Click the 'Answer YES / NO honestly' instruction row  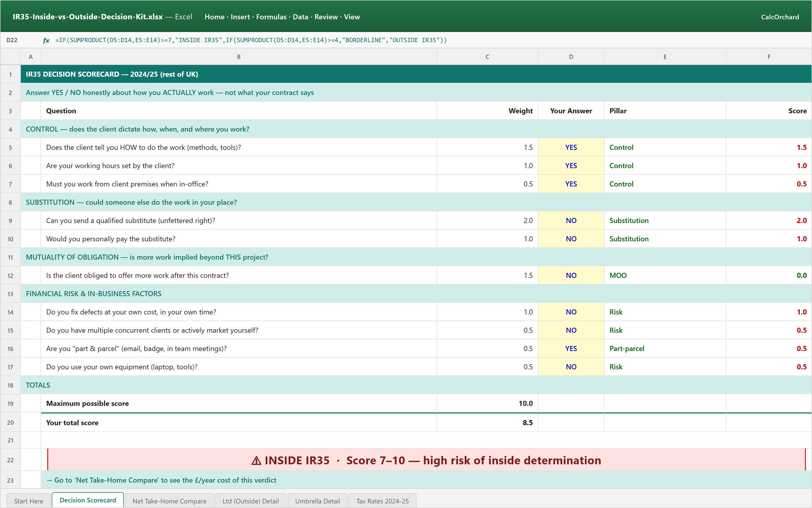click(416, 93)
